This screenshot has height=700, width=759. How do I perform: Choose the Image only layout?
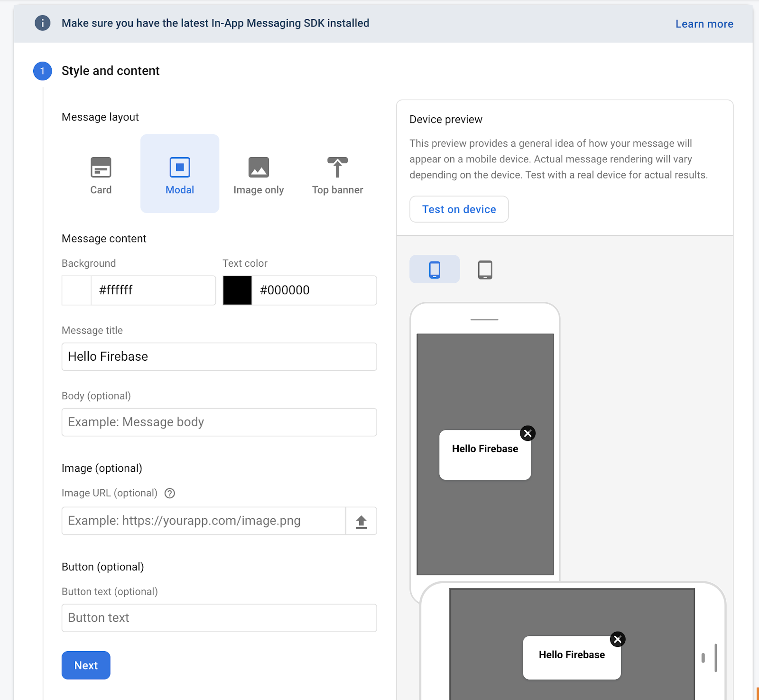coord(259,175)
